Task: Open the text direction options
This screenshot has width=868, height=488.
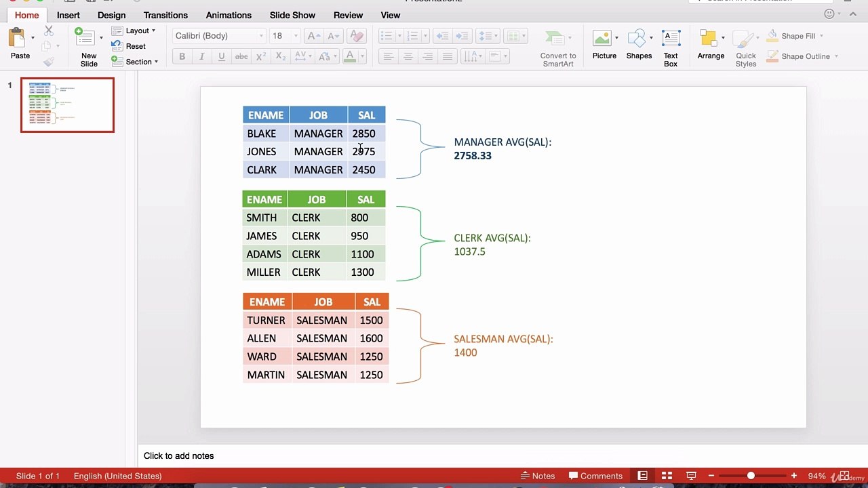Action: pyautogui.click(x=472, y=57)
